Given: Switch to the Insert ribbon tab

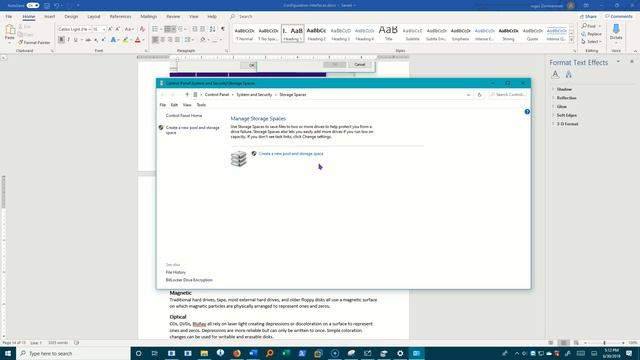Looking at the screenshot, I should coord(49,16).
